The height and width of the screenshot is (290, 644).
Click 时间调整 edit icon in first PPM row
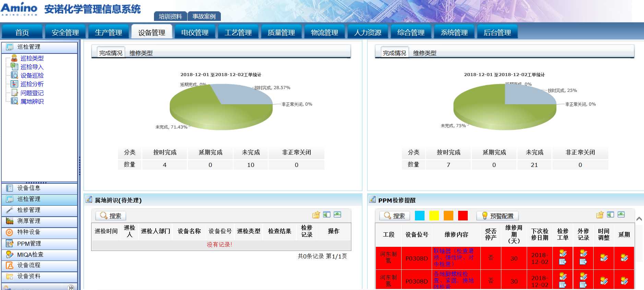[604, 258]
